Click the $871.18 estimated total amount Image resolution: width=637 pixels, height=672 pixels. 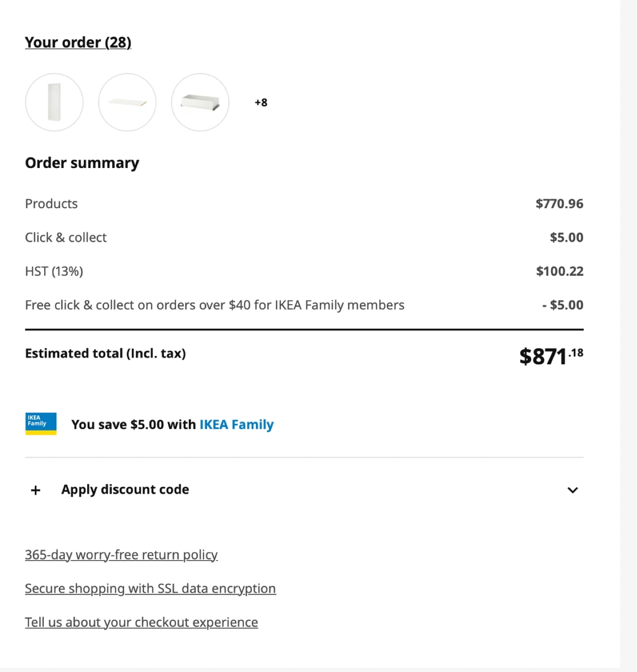[x=551, y=356]
